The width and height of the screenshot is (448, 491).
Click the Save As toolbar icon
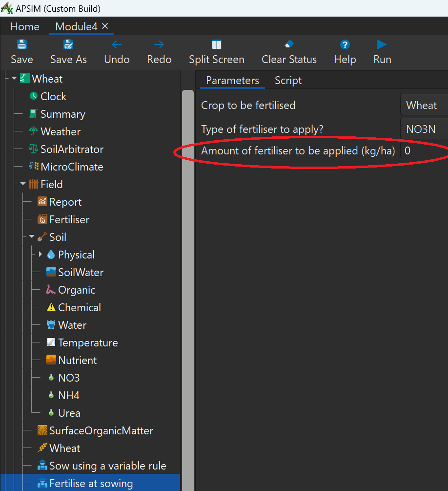68,44
